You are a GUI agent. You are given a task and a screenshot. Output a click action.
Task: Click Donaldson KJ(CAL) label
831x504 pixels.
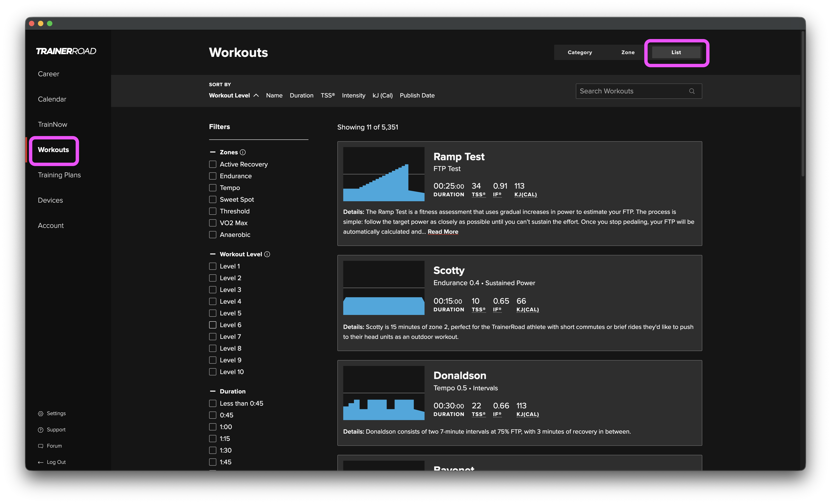(528, 414)
